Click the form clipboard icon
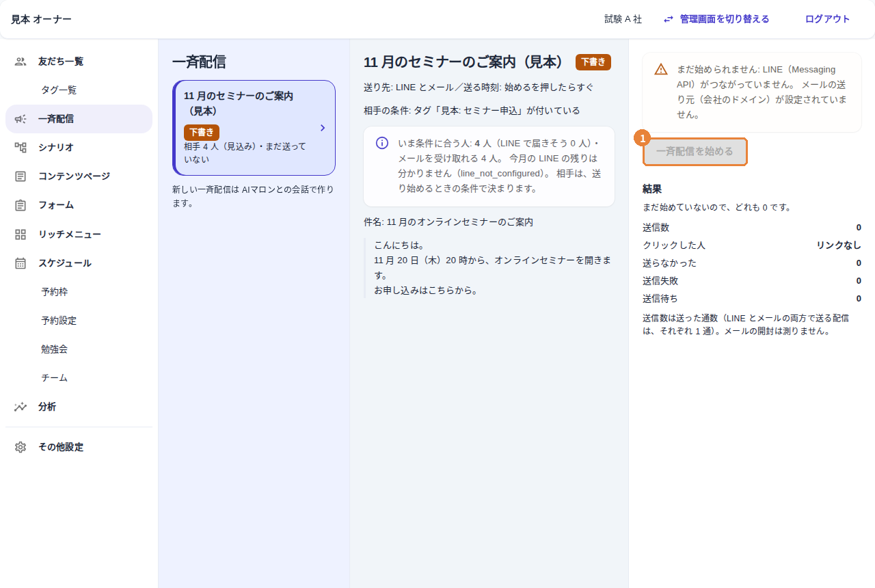This screenshot has height=588, width=875. pos(21,205)
